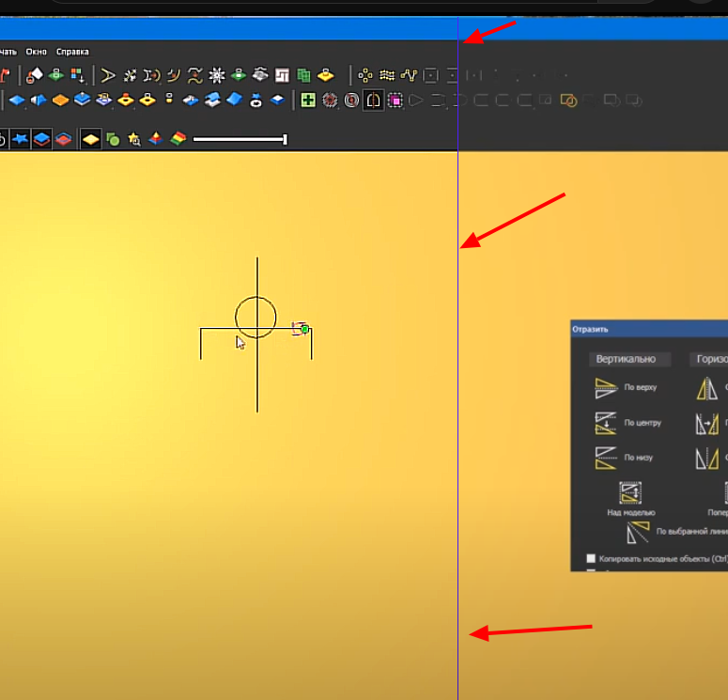Image resolution: width=728 pixels, height=700 pixels.
Task: Click the purple plane with padlock icon
Action: [x=103, y=100]
